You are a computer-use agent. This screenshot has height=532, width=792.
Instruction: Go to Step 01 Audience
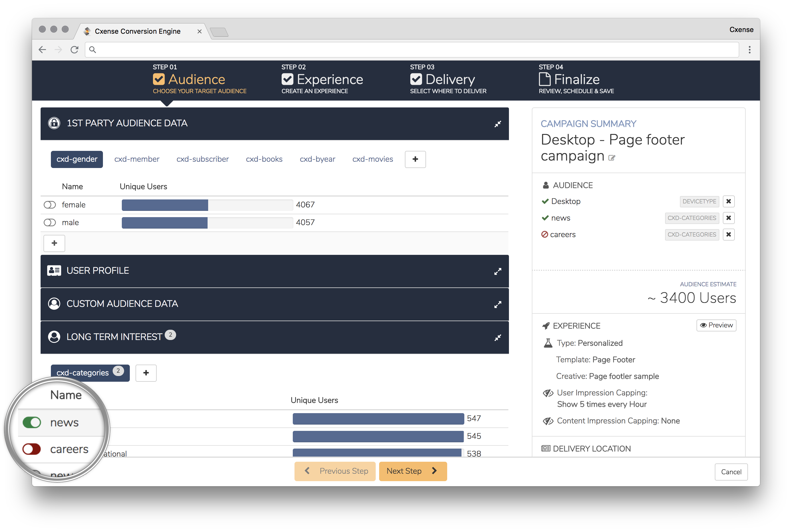(200, 79)
